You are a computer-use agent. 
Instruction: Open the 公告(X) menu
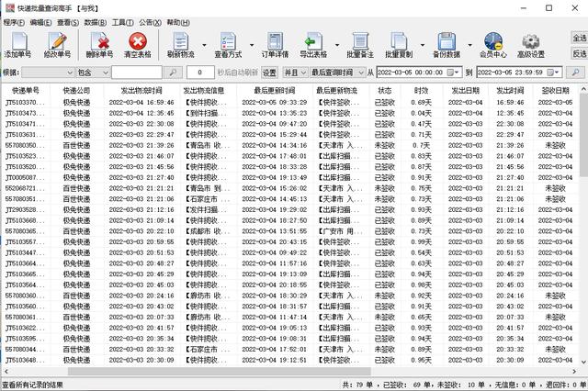point(150,22)
